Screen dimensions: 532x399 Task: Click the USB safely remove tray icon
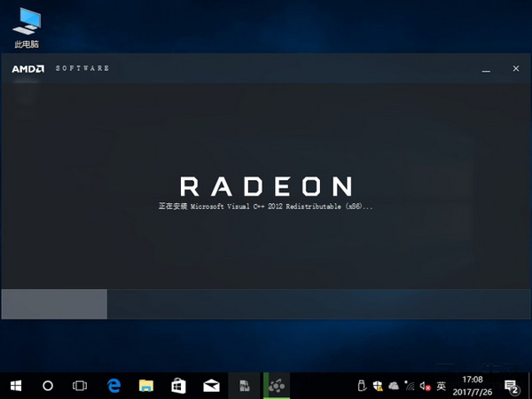point(362,386)
